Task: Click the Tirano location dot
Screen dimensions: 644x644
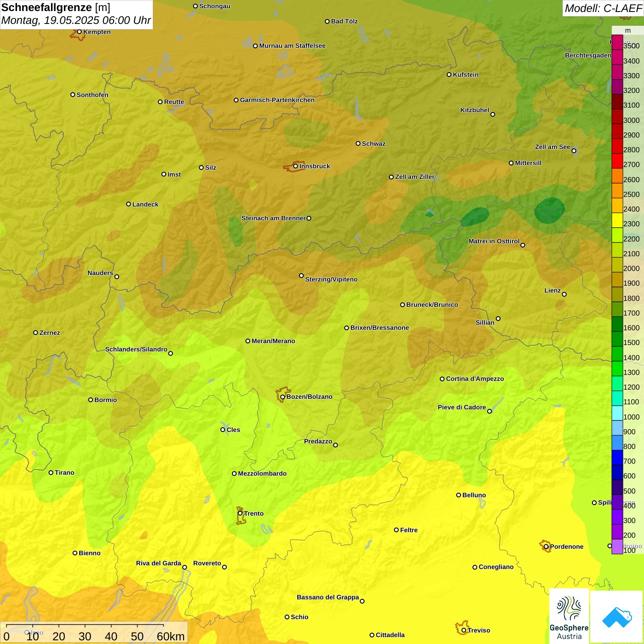Action: (51, 472)
